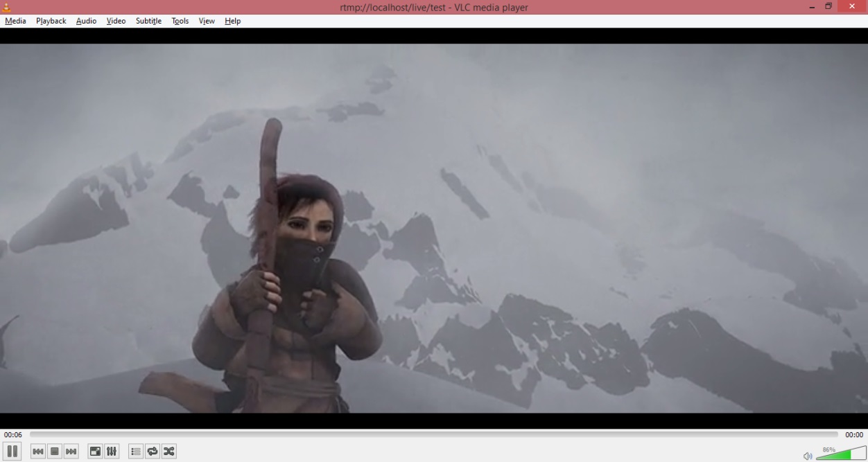This screenshot has width=868, height=462.
Task: Open the View menu
Action: click(x=207, y=21)
